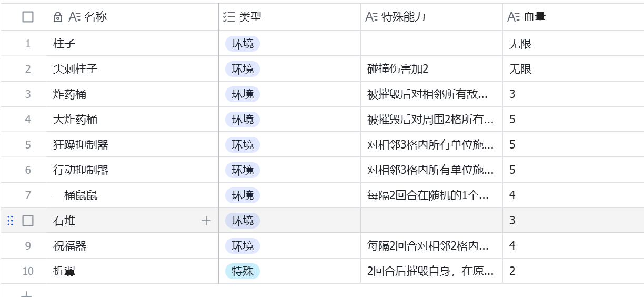Tick the checkbox for 石堆 row
Image resolution: width=644 pixels, height=297 pixels.
click(28, 221)
